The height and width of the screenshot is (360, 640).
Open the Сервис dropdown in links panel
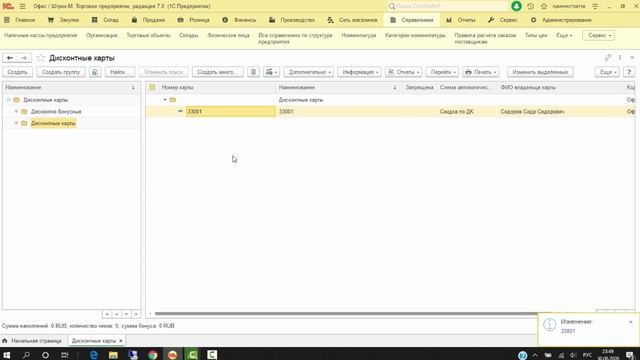599,36
